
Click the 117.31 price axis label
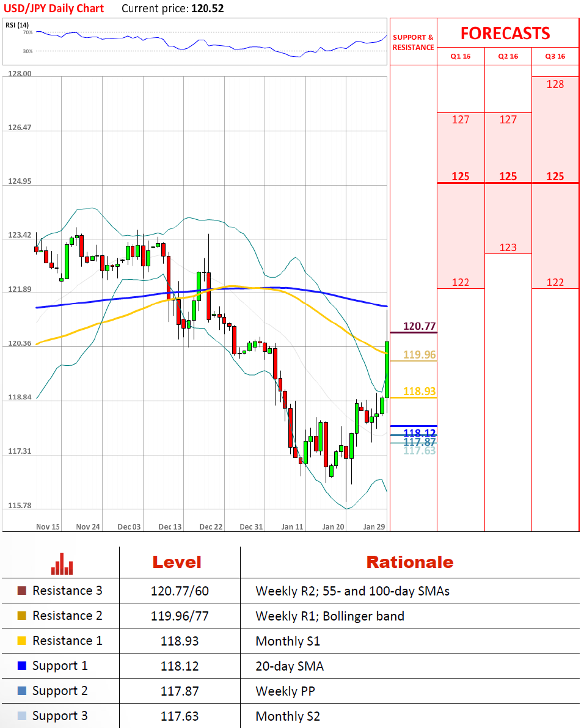pos(20,451)
